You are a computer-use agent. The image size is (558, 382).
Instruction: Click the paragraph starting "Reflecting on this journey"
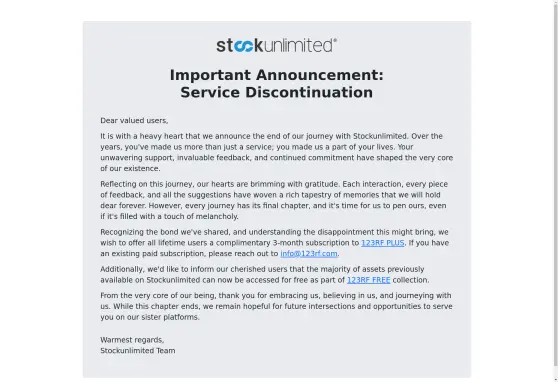pyautogui.click(x=274, y=200)
